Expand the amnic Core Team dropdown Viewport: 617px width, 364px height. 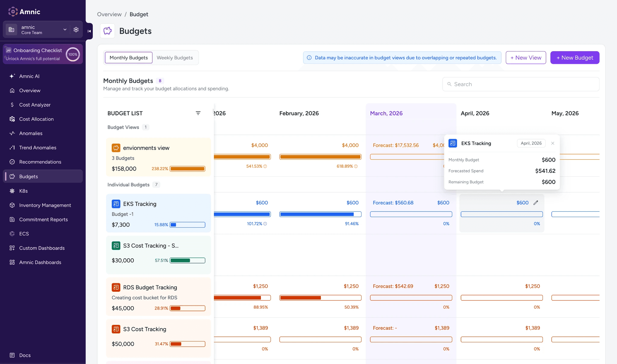pos(64,30)
